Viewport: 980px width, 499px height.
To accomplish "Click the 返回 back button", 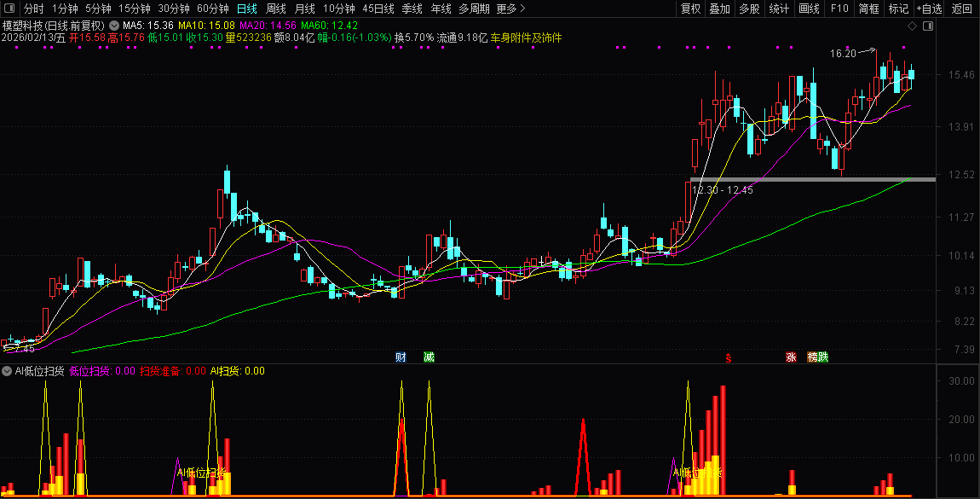I will [x=961, y=9].
